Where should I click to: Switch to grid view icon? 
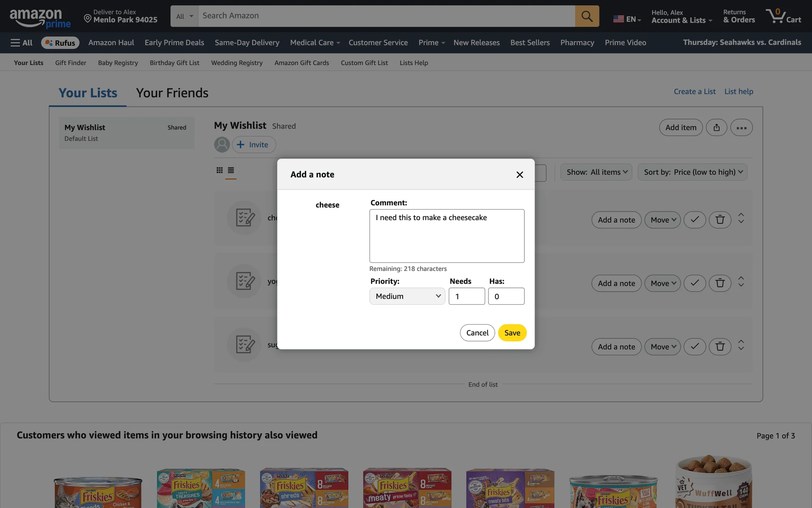click(x=219, y=170)
